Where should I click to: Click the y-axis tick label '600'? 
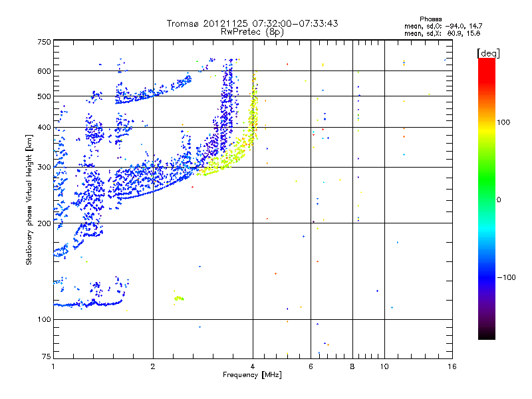click(44, 71)
